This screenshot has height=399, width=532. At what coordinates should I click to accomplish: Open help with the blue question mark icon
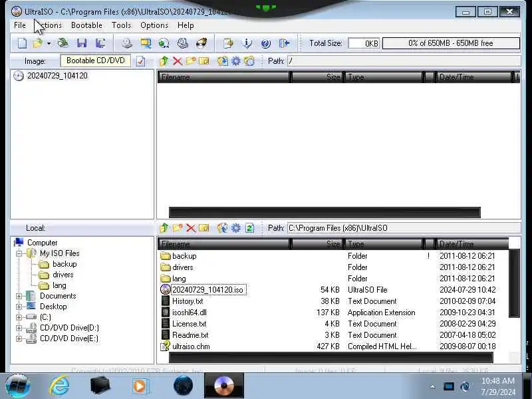[x=265, y=43]
